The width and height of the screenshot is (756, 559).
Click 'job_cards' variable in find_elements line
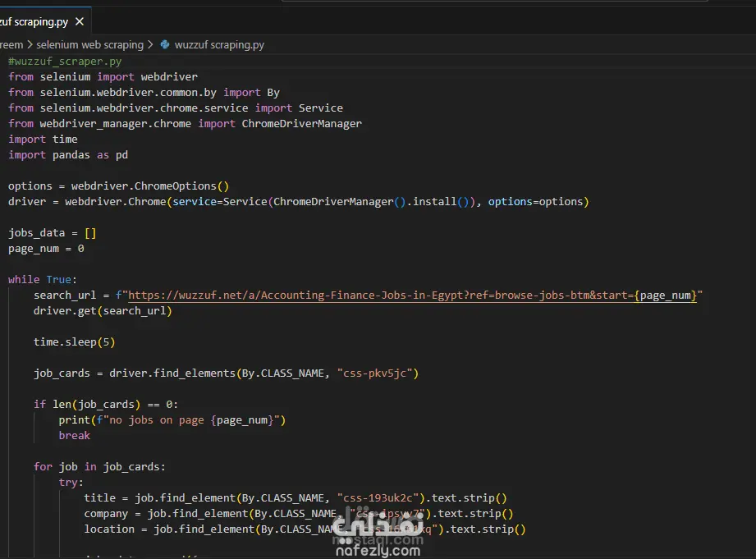point(62,373)
